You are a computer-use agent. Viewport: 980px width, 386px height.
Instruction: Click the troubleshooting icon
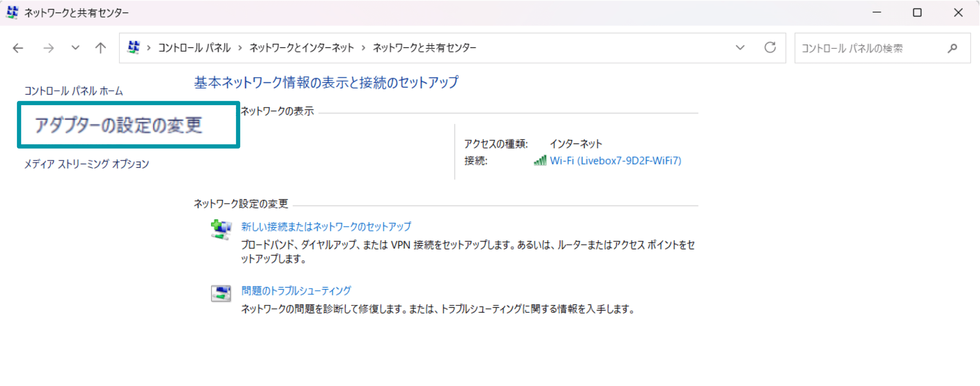pyautogui.click(x=221, y=293)
